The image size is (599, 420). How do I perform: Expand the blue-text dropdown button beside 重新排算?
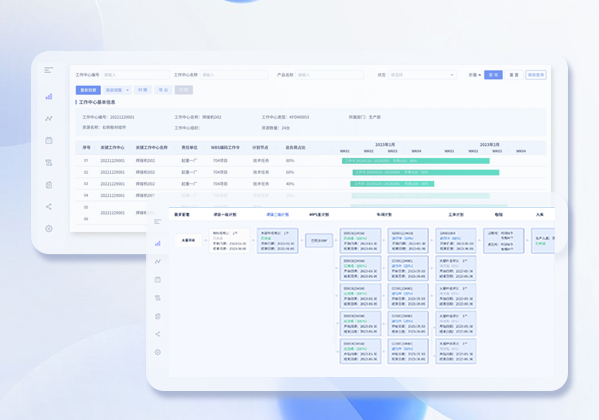click(117, 90)
